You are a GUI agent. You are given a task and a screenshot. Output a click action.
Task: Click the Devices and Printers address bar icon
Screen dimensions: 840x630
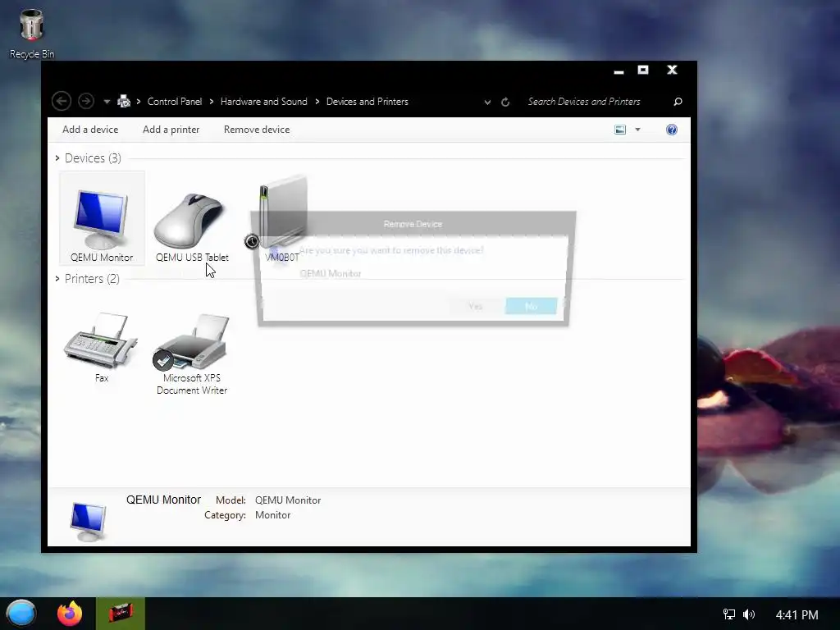124,101
